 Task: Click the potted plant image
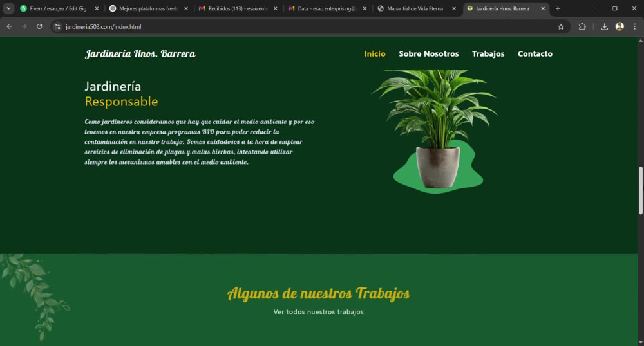436,131
